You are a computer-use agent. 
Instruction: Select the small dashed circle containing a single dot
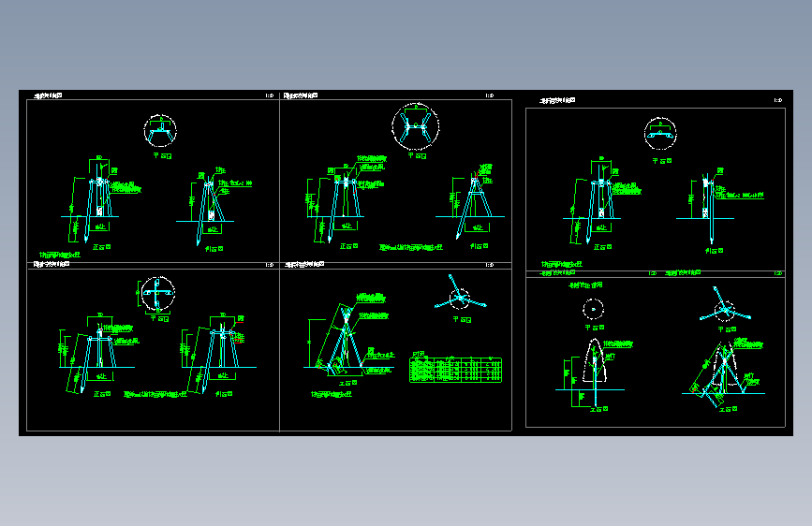pyautogui.click(x=594, y=310)
